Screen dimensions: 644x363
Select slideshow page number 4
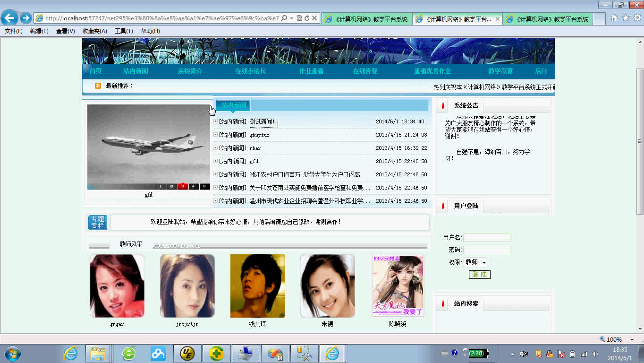pyautogui.click(x=194, y=187)
